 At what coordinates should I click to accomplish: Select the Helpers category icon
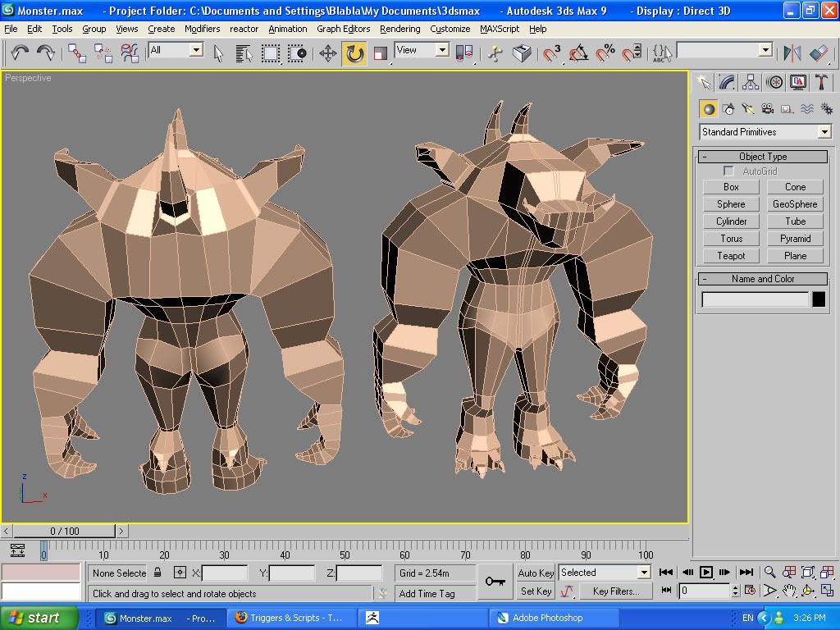point(787,109)
